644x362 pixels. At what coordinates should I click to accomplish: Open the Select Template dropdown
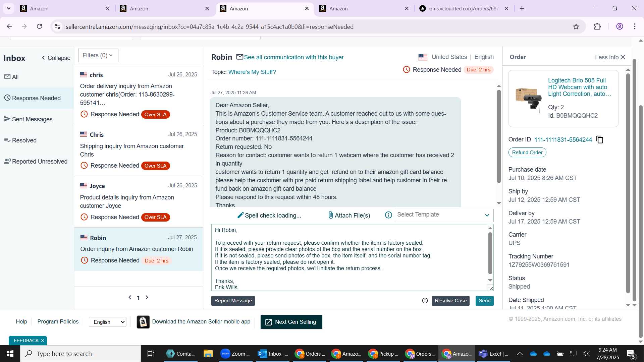tap(444, 215)
